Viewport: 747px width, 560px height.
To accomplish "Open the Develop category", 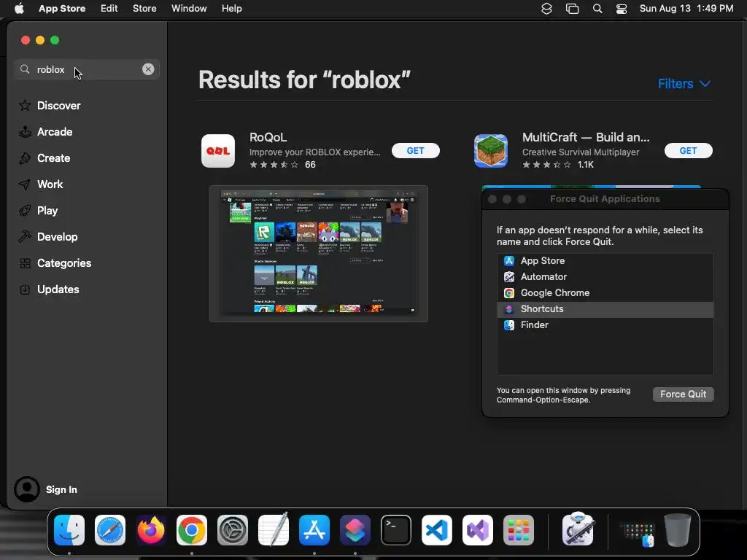I will tap(47, 237).
